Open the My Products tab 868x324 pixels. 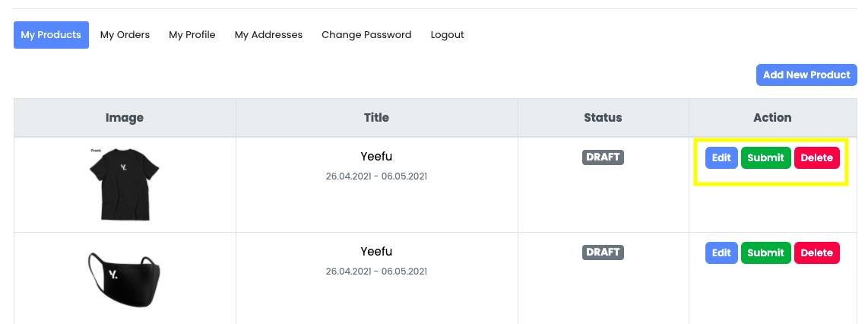click(x=51, y=35)
